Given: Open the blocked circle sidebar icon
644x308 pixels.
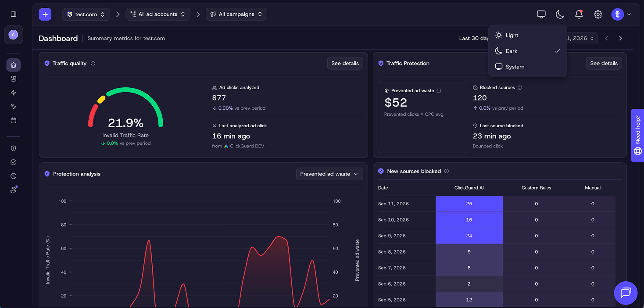Looking at the screenshot, I should (13, 176).
